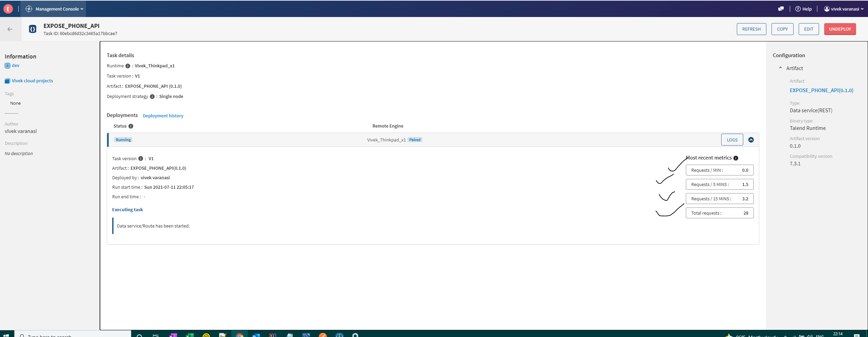Click the Requests / 5 MINS metric box
The height and width of the screenshot is (337, 868).
pyautogui.click(x=719, y=184)
